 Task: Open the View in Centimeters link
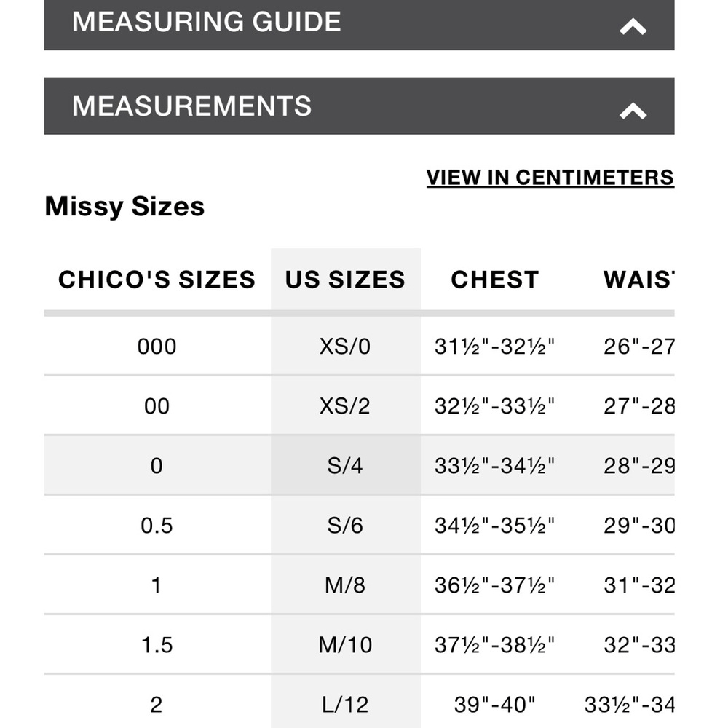pos(550,178)
